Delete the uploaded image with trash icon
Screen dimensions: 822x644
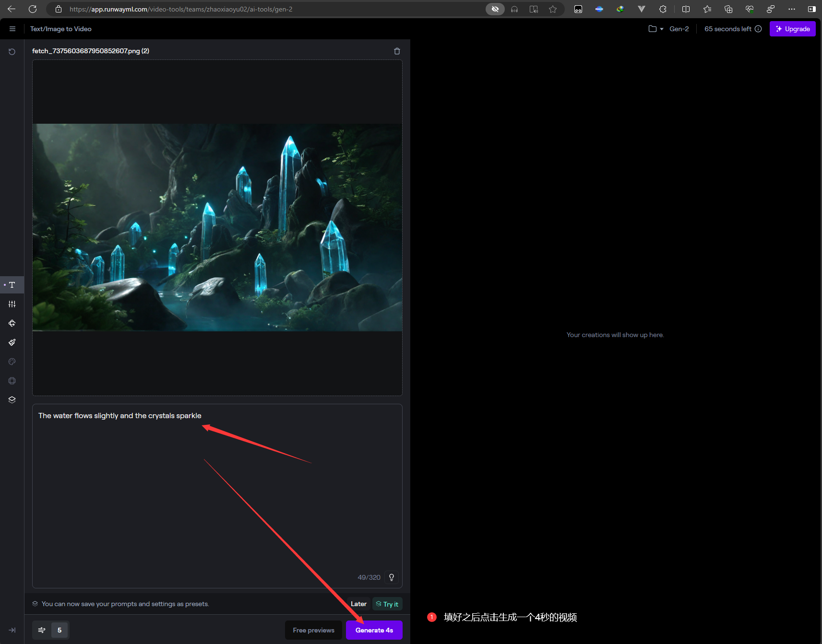pos(397,51)
